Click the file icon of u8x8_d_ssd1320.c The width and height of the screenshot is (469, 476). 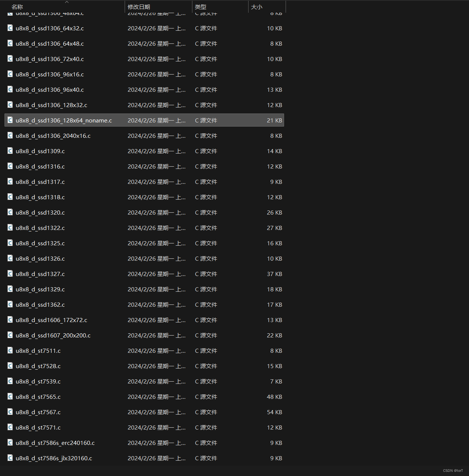10,212
